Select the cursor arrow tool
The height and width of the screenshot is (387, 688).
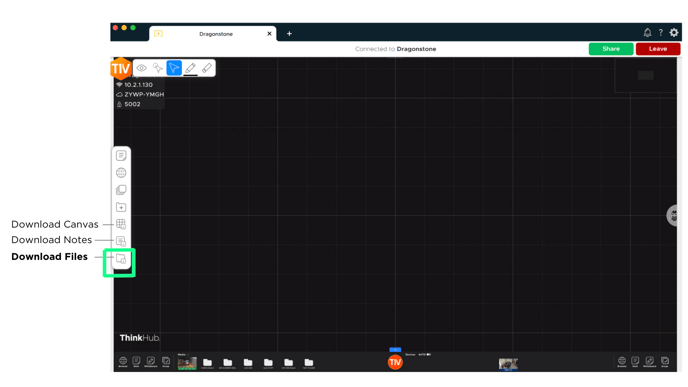coord(174,68)
